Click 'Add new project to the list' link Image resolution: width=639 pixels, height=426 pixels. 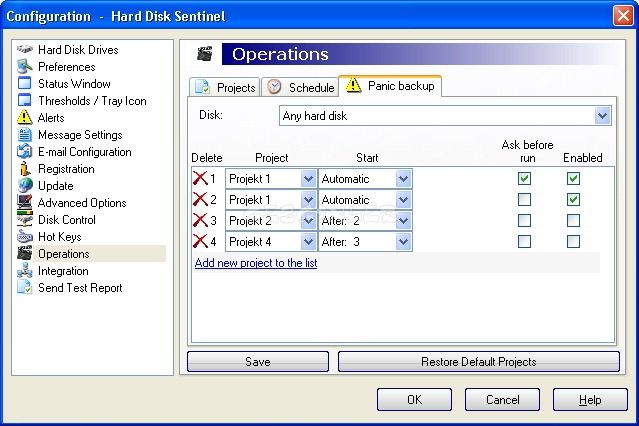pyautogui.click(x=256, y=263)
